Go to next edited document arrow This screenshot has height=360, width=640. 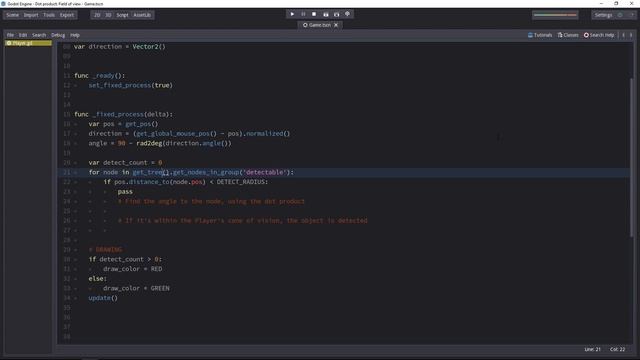[x=631, y=35]
